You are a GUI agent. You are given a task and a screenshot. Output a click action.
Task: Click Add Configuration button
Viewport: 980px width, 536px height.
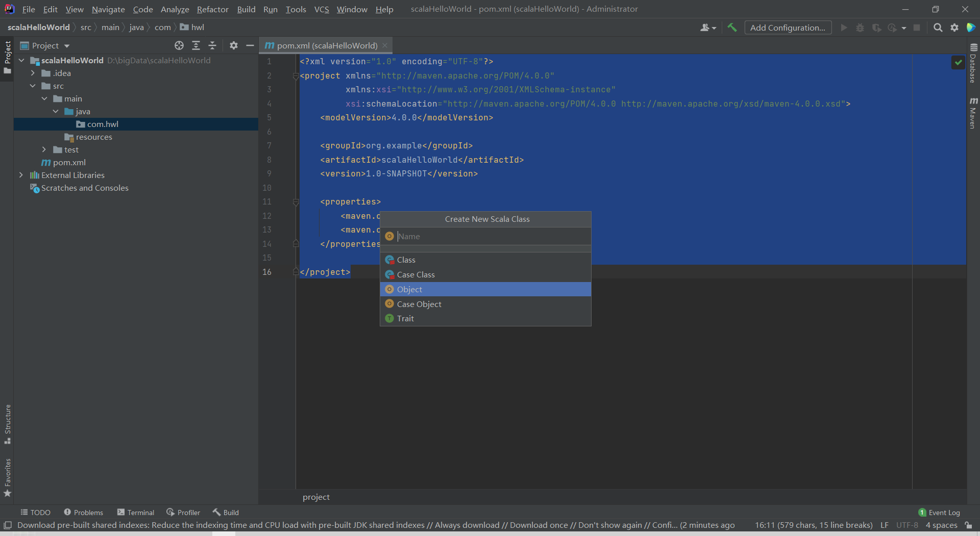pyautogui.click(x=788, y=28)
